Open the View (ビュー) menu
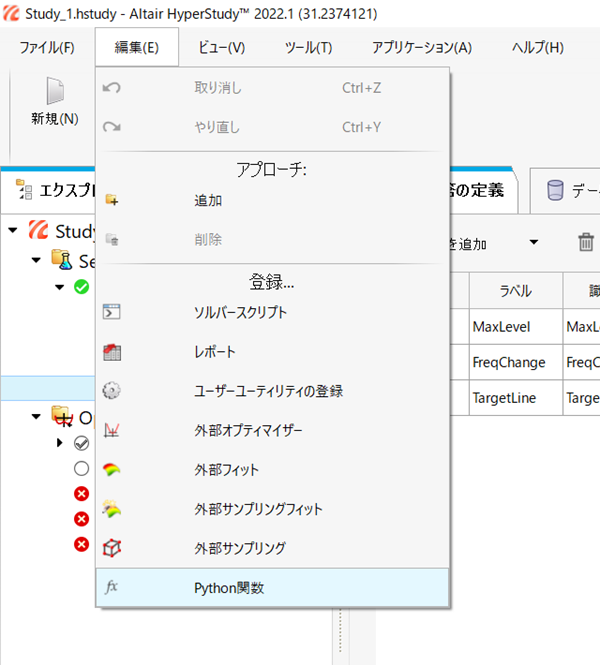This screenshot has height=665, width=600. point(222,47)
